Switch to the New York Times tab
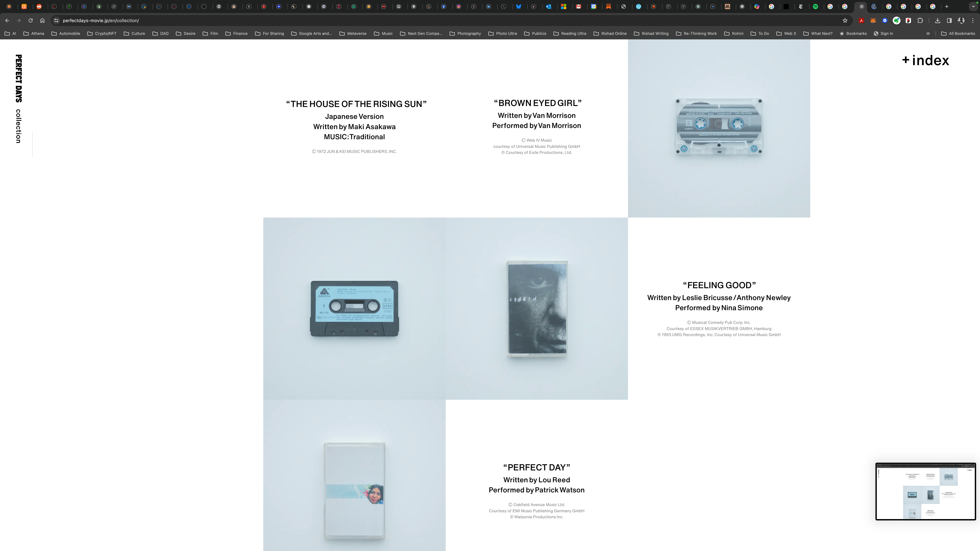This screenshot has height=551, width=980. pyautogui.click(x=800, y=7)
